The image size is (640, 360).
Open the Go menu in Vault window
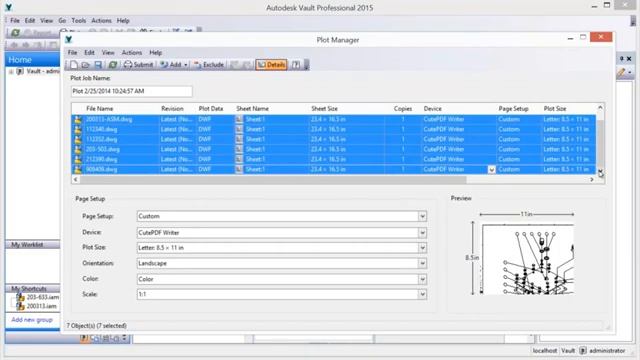click(x=62, y=20)
